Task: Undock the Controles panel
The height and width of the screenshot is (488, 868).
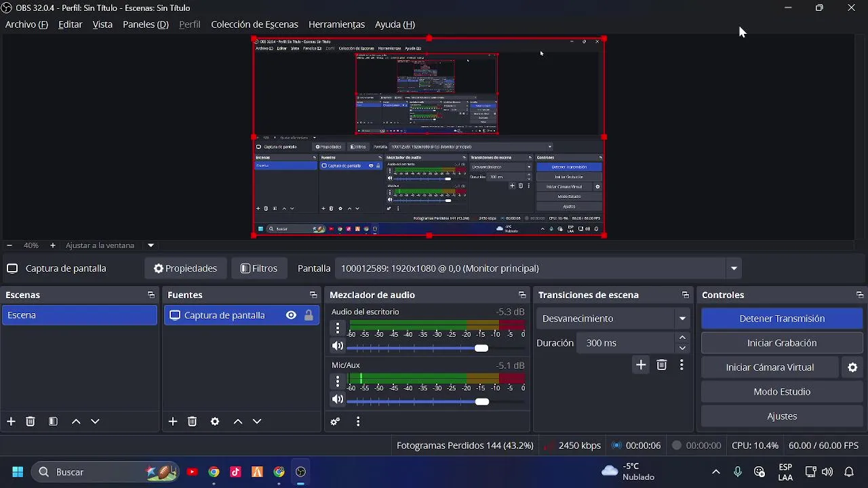Action: 859,295
